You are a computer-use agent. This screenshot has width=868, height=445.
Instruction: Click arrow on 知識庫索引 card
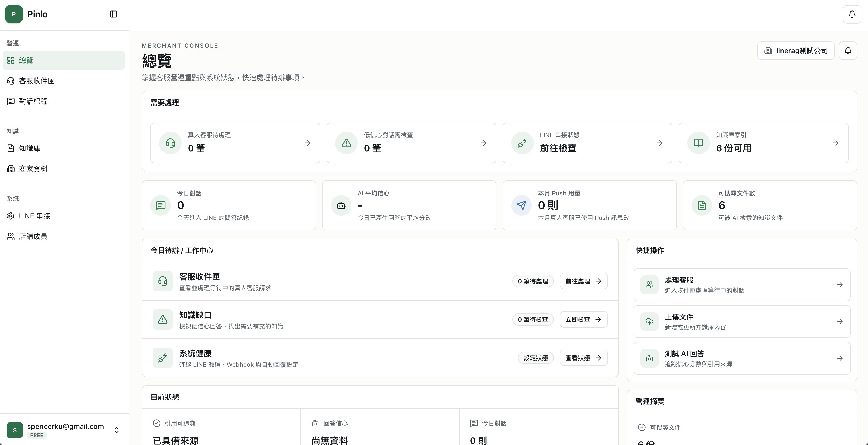(836, 143)
